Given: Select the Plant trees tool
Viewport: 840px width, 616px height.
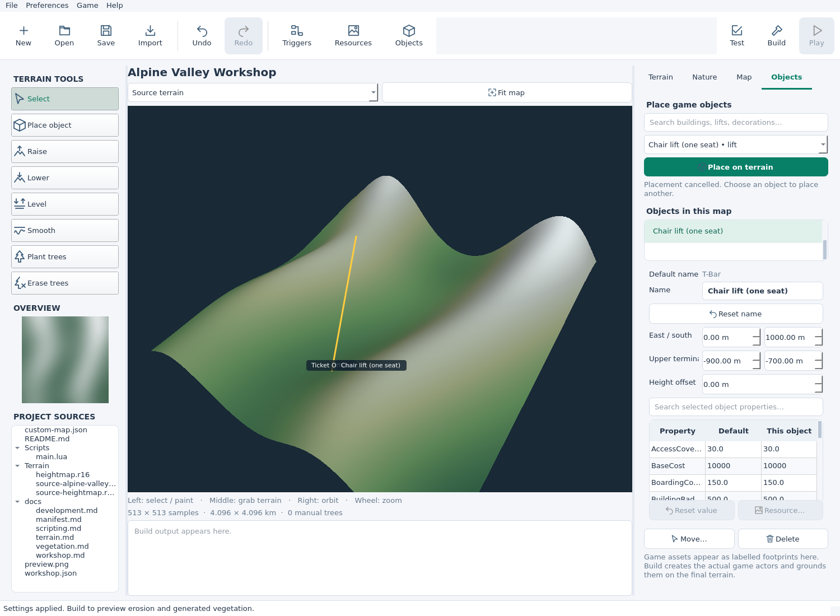Looking at the screenshot, I should 65,257.
